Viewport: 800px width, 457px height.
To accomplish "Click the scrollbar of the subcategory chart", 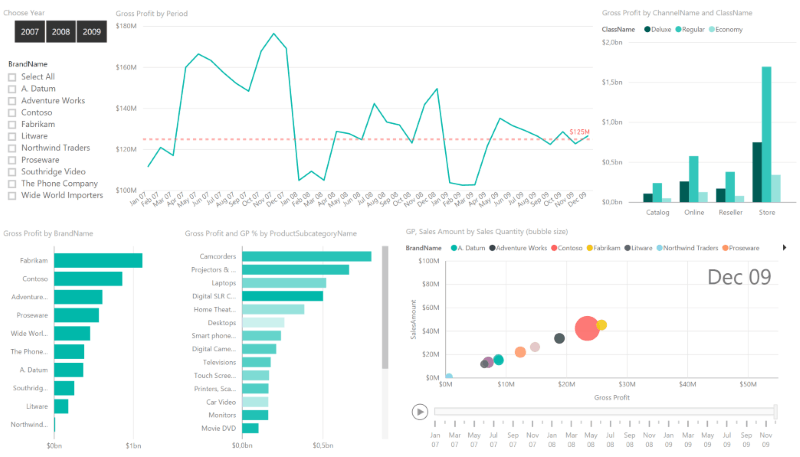I will [x=386, y=310].
